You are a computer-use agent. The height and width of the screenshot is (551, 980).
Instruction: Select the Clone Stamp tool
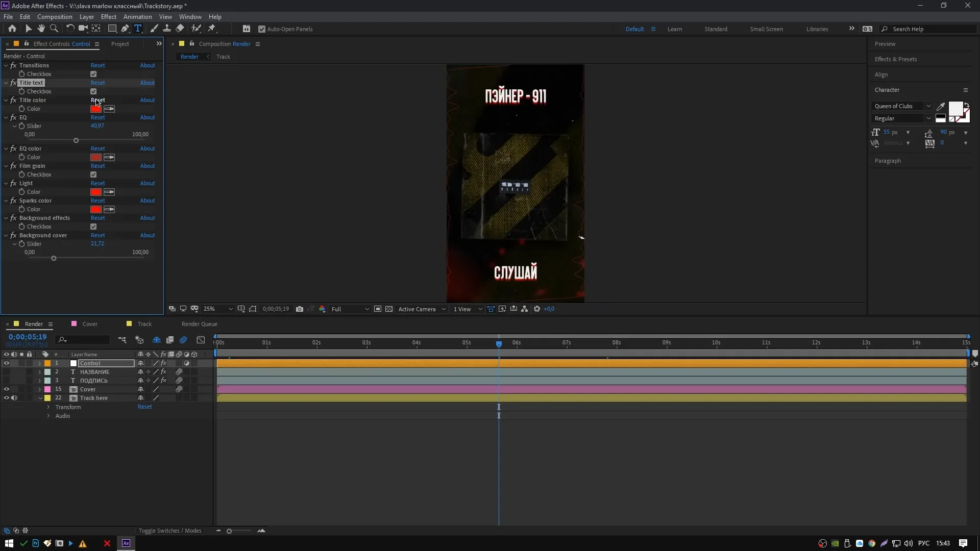(167, 29)
